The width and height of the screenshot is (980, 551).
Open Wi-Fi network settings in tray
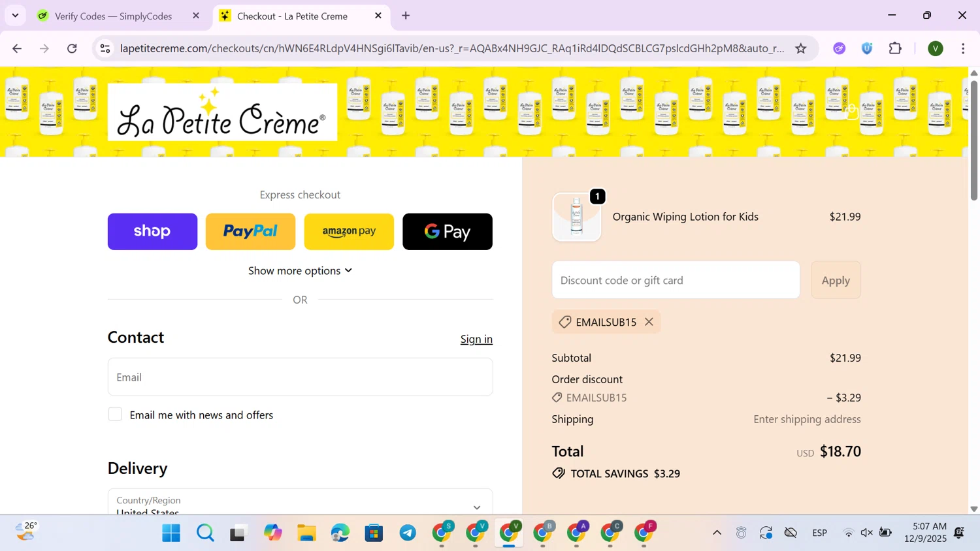(849, 533)
